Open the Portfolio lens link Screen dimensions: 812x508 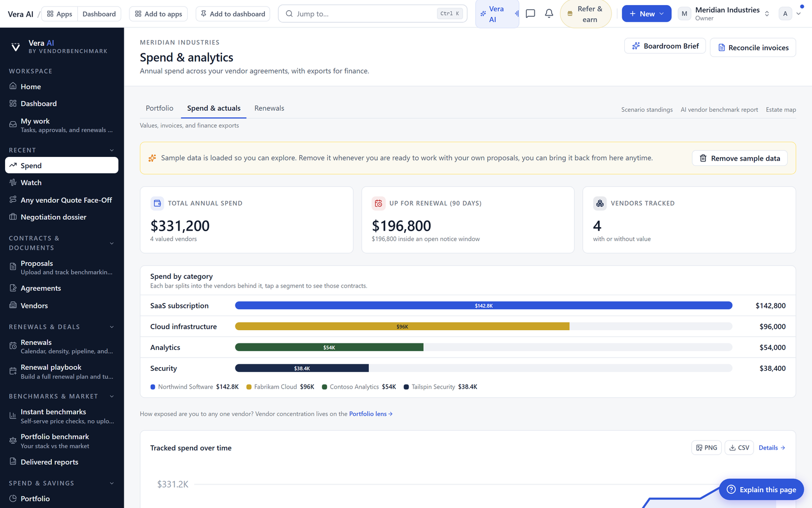pos(370,414)
